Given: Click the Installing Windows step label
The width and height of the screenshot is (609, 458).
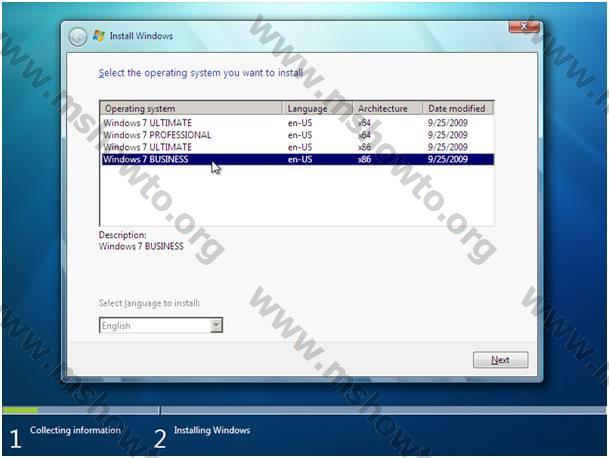Looking at the screenshot, I should pos(212,430).
